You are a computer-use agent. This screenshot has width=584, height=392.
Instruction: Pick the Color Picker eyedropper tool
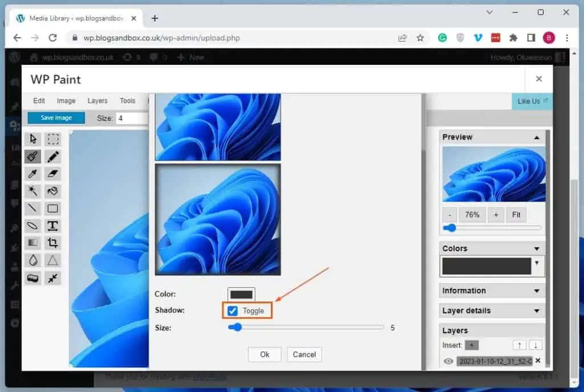coord(33,174)
